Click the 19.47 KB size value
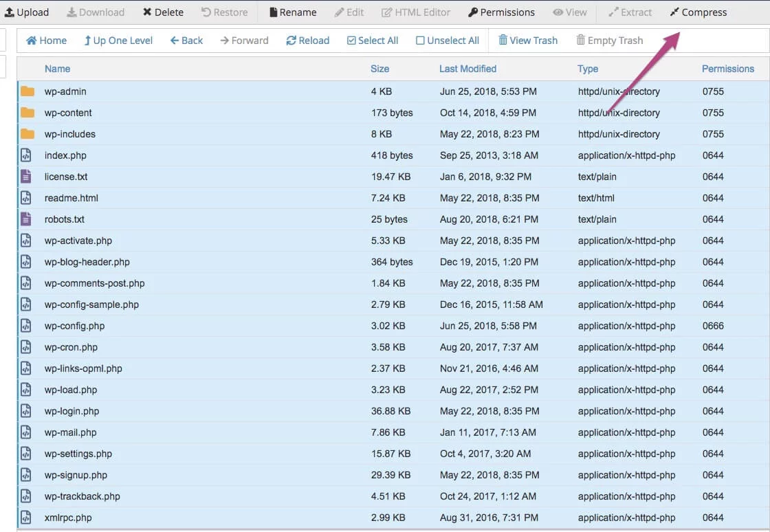 391,177
